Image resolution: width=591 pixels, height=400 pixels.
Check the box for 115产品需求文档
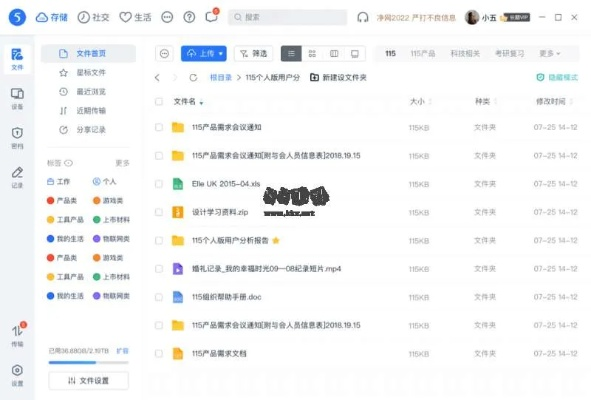[159, 354]
